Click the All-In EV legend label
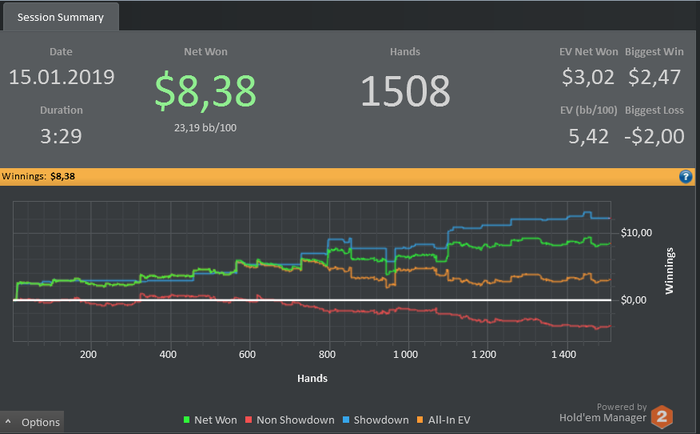The width and height of the screenshot is (700, 434). 449,420
